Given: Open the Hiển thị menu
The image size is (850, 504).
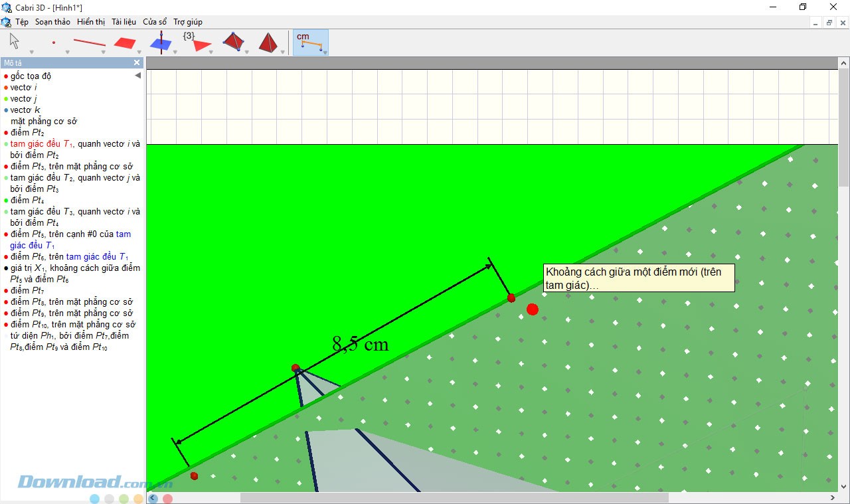Looking at the screenshot, I should point(91,22).
